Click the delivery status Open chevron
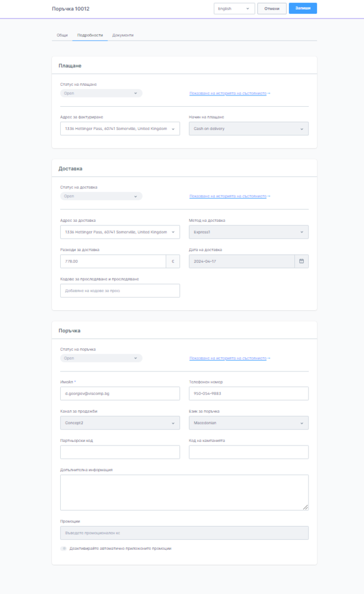The width and height of the screenshot is (364, 594). (136, 196)
